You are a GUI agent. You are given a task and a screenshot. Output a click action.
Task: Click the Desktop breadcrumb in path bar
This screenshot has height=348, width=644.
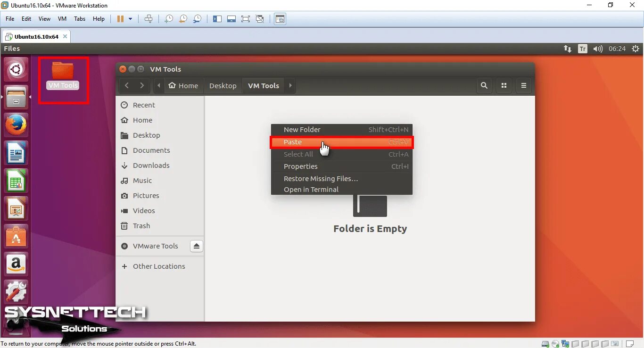click(223, 86)
